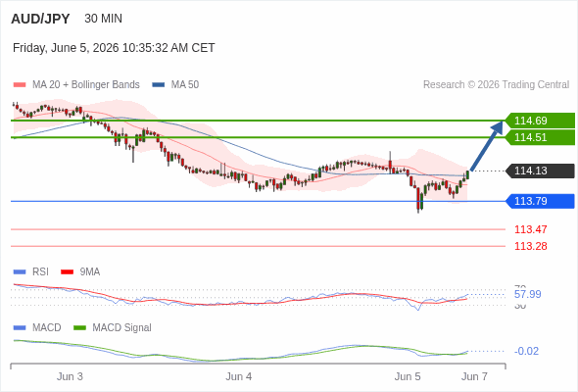Click the 113.28 red support value
The height and width of the screenshot is (392, 578).
point(531,246)
